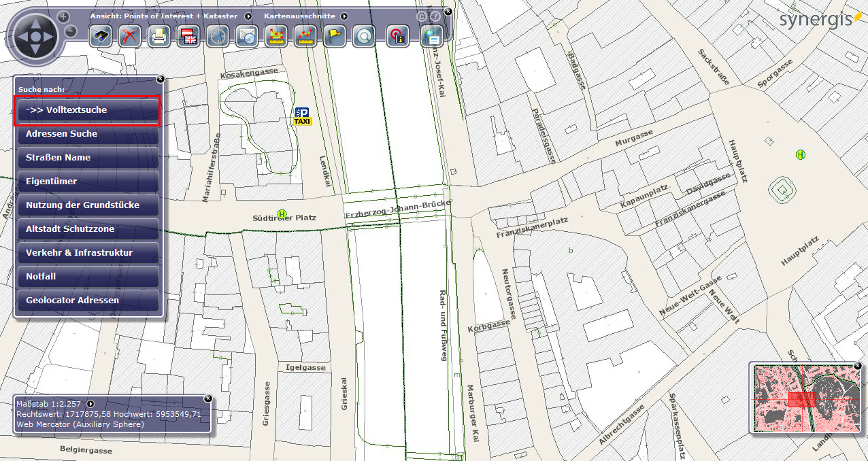
Task: Zoom out with the minus button
Action: [x=71, y=31]
